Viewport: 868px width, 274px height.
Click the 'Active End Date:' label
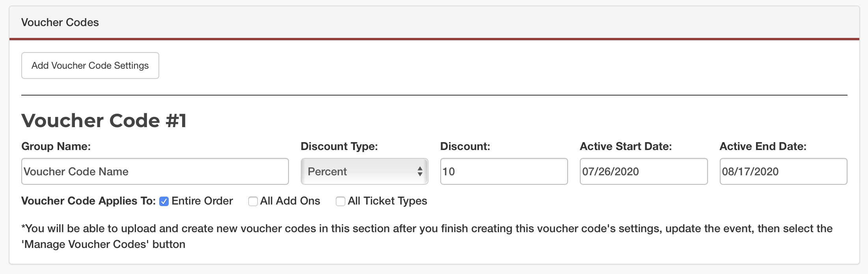tap(763, 146)
